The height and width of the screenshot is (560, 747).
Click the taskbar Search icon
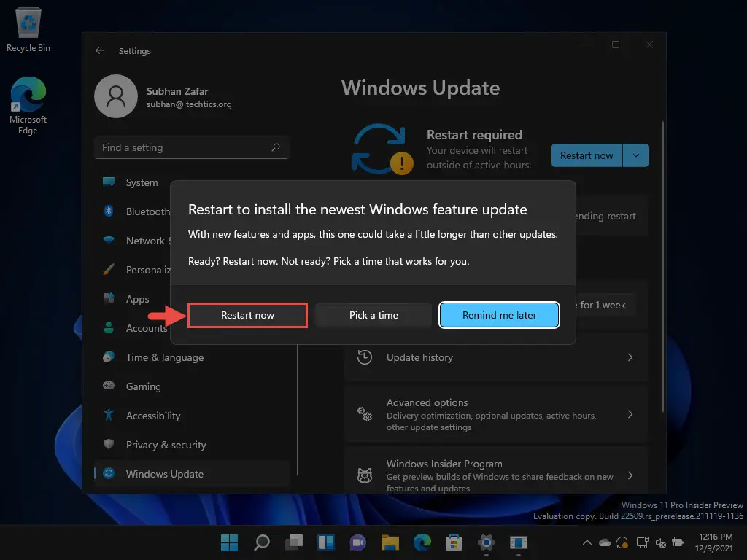[261, 542]
